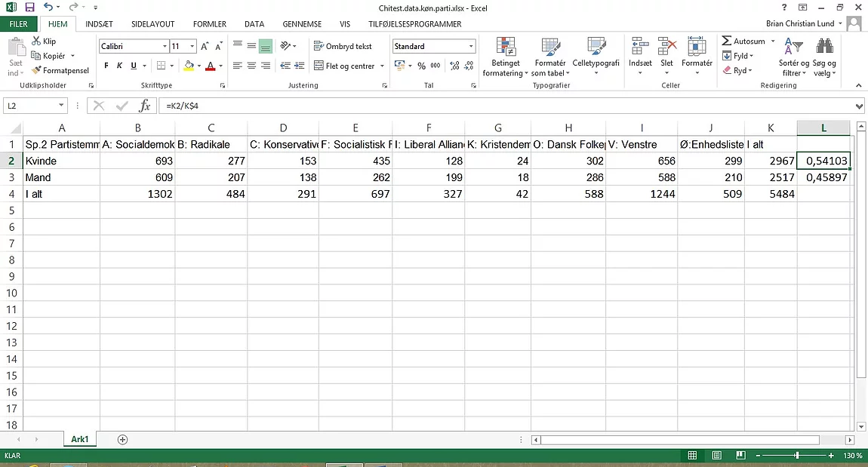Screen dimensions: 868x467
Task: Open Celletypografi cell styles
Action: pyautogui.click(x=596, y=57)
